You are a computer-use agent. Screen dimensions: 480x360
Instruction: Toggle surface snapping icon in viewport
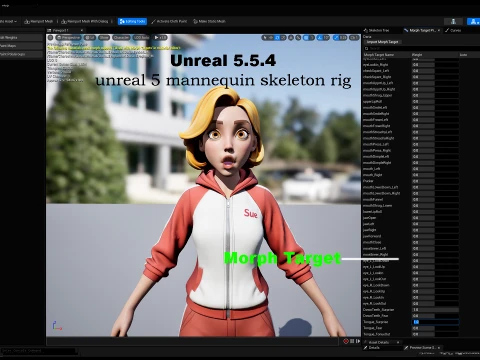tap(298, 38)
